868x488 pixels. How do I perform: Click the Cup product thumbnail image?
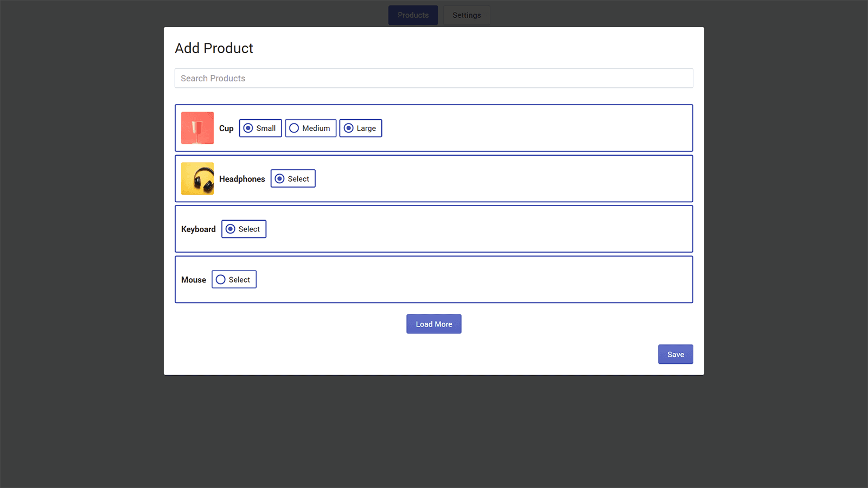[197, 128]
